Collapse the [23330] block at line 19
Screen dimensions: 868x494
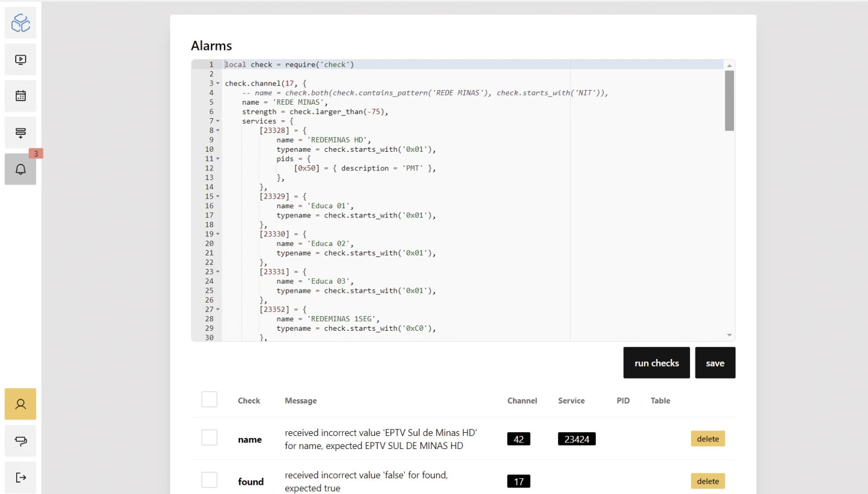click(x=218, y=234)
